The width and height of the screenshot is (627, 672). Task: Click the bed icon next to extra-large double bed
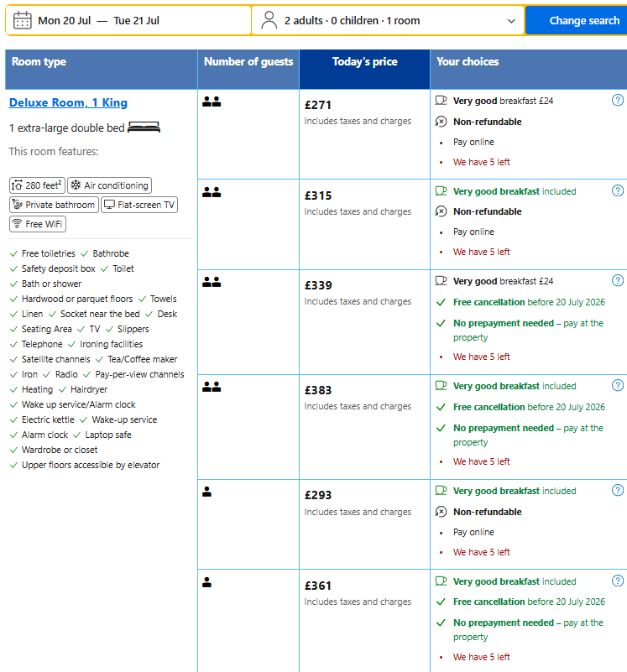[144, 128]
